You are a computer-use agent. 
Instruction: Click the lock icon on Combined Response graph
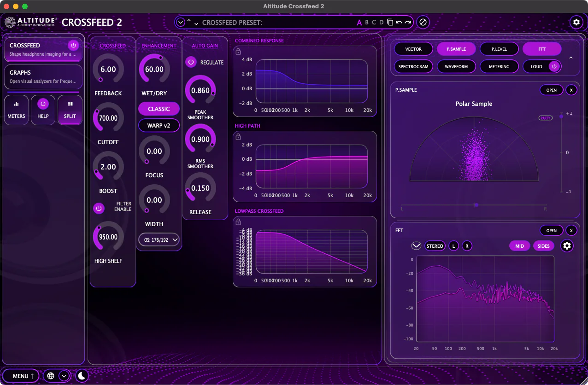pos(238,52)
